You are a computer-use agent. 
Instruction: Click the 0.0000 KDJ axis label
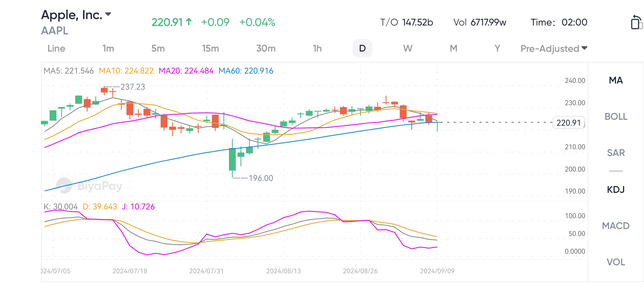575,251
